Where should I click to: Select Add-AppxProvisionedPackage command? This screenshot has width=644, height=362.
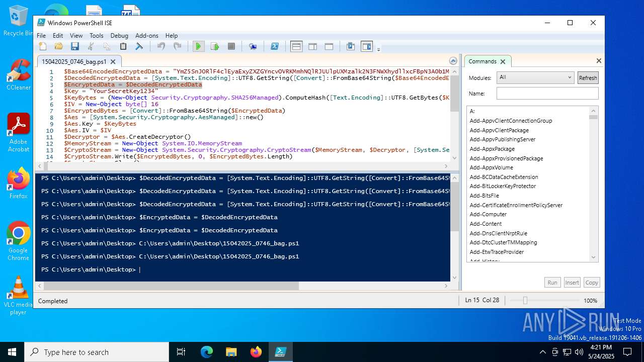(x=506, y=158)
